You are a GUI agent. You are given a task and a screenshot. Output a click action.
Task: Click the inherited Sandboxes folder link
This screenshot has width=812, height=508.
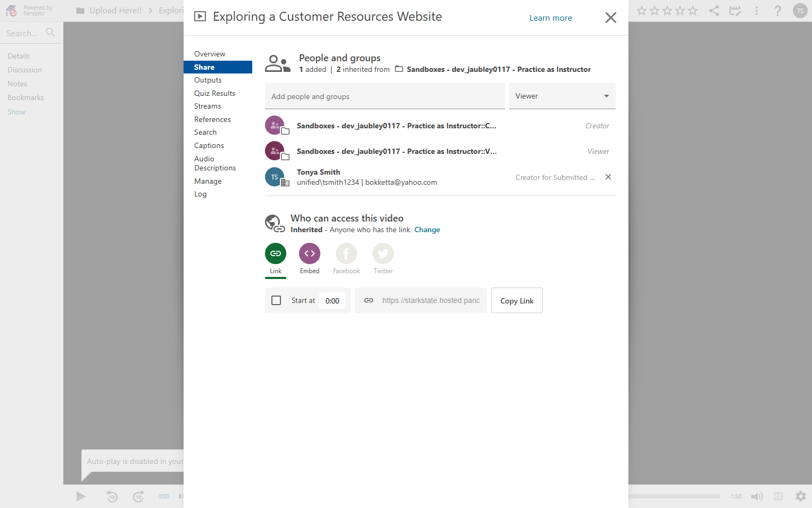(x=499, y=69)
